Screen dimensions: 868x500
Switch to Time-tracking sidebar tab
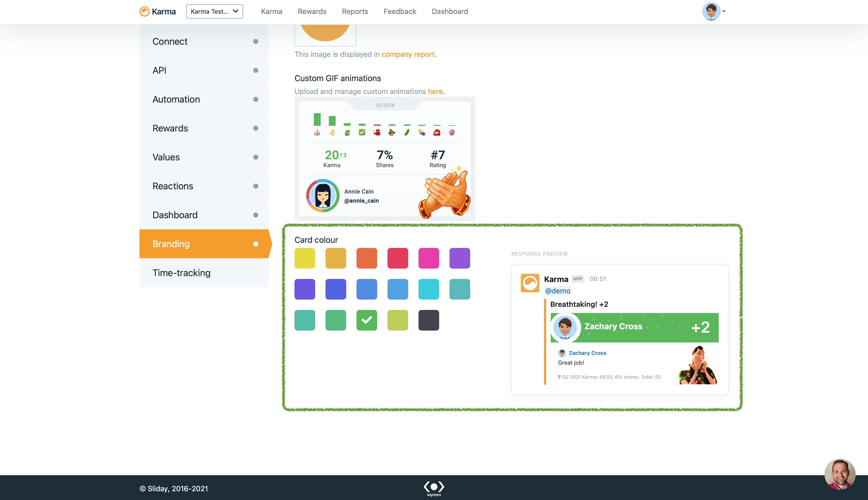pos(181,273)
